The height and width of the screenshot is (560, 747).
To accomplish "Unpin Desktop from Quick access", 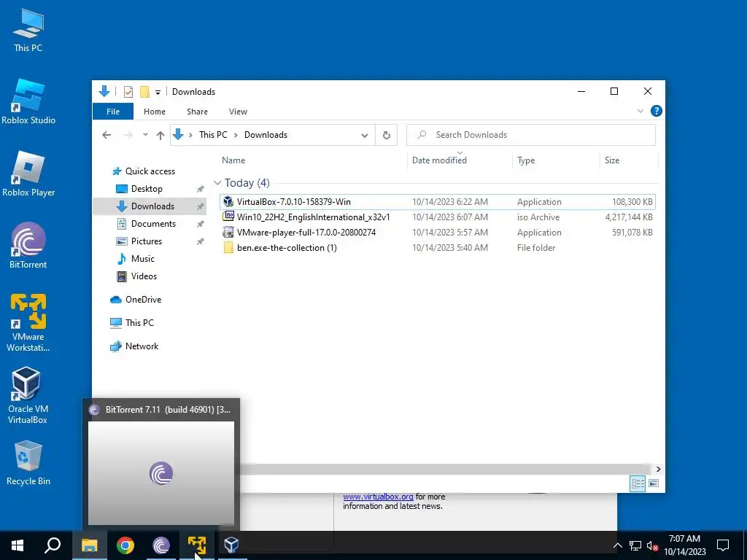I will [201, 189].
